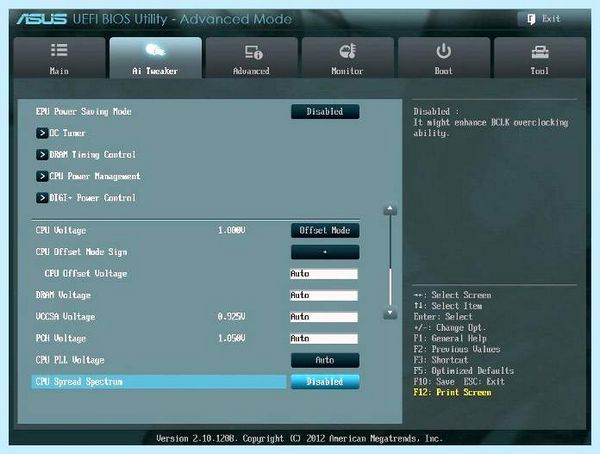Select the CPU Offset Voltage label

pos(86,274)
